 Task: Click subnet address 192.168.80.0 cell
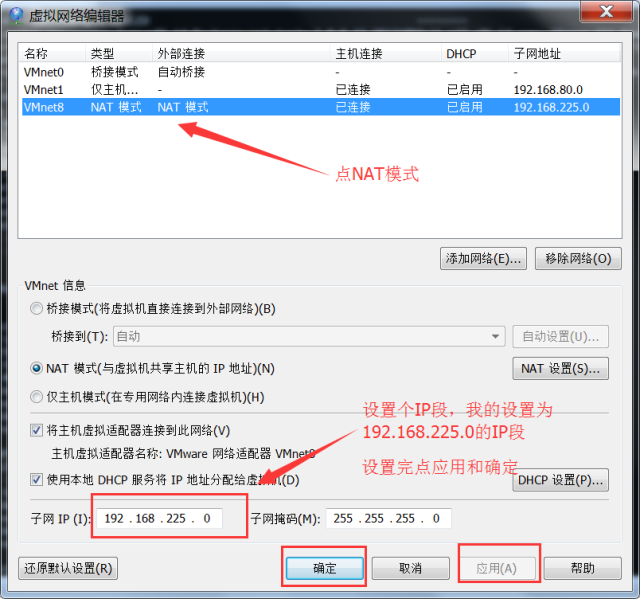tap(548, 89)
